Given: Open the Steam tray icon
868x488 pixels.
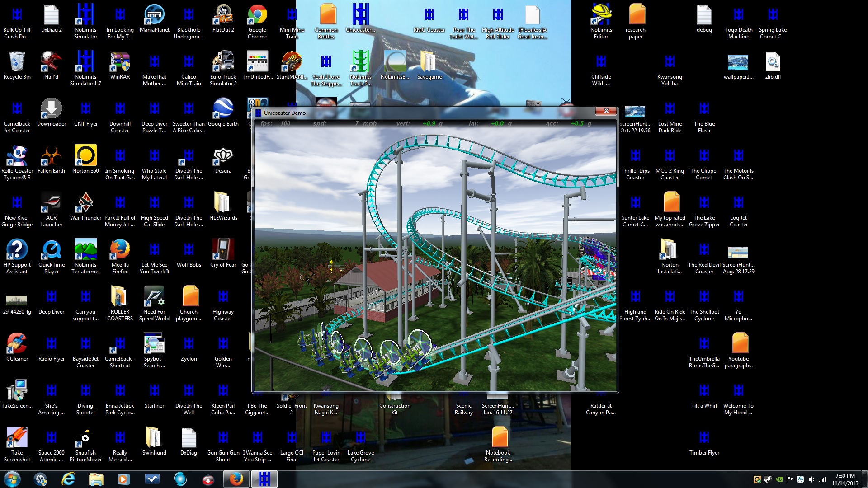Looking at the screenshot, I should (768, 479).
